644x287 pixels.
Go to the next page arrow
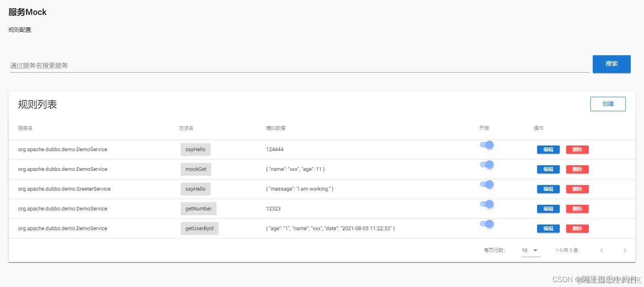(625, 250)
